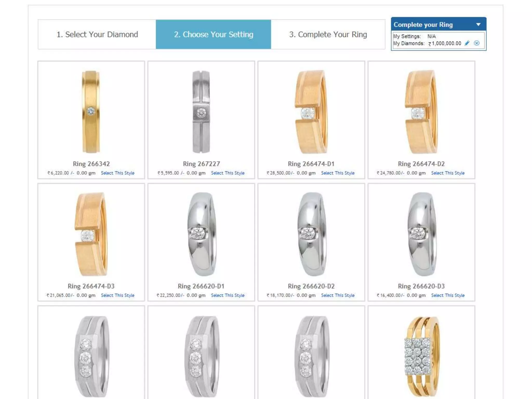Collapse the Complete your Ring panel arrow
532x399 pixels.
[478, 24]
